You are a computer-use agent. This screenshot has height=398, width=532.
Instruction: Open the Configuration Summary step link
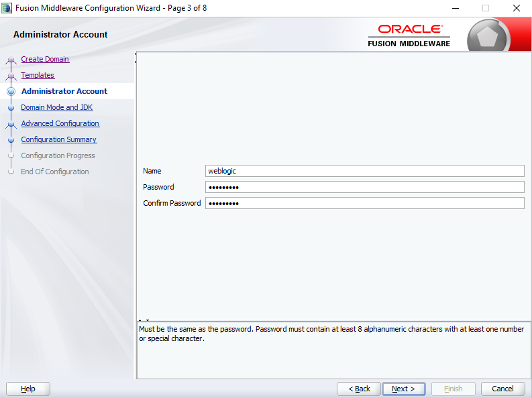[58, 139]
